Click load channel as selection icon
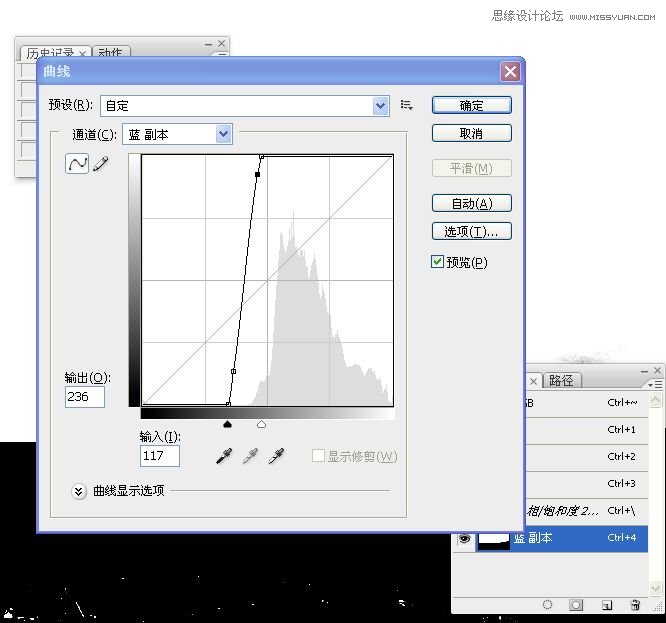666x623 pixels. click(x=547, y=605)
